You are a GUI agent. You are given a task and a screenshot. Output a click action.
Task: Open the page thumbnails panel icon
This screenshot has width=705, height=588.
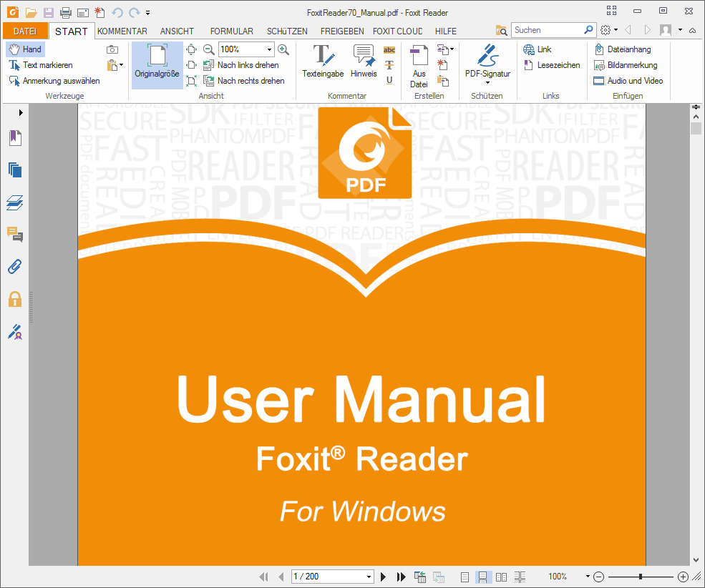[x=15, y=170]
